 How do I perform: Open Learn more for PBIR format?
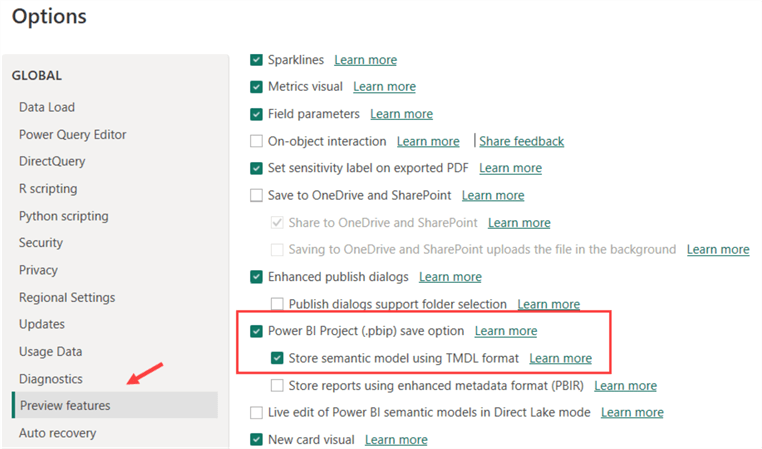[625, 386]
